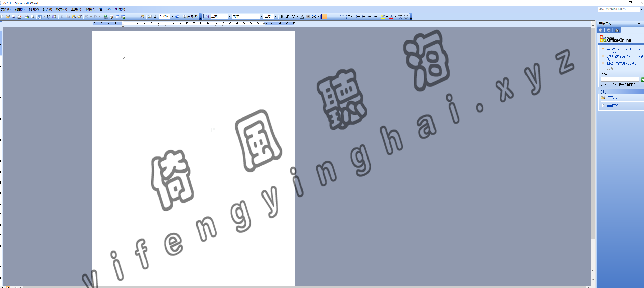
Task: Toggle the character border button
Action: 302,17
